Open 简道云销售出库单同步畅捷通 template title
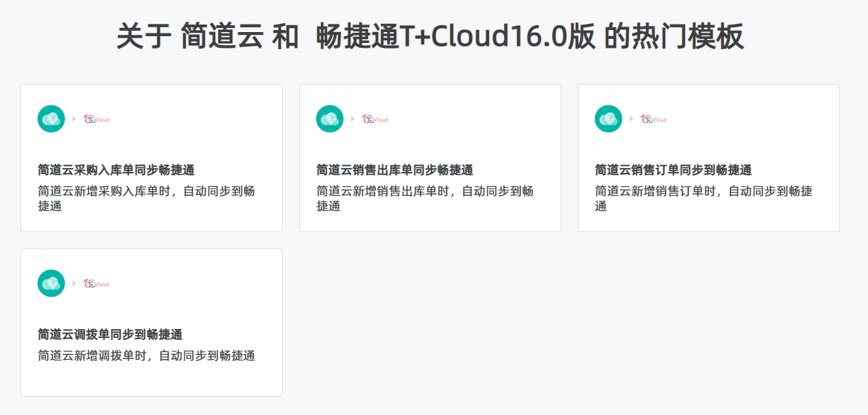The image size is (868, 415). click(395, 170)
